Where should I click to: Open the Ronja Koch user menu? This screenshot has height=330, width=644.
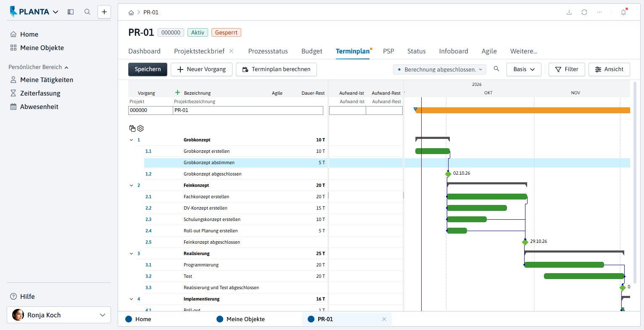point(59,315)
